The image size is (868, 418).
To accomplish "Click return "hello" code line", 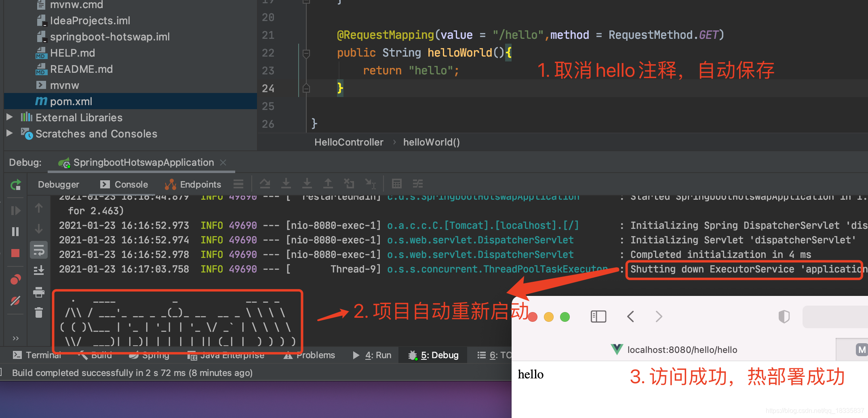I will click(x=411, y=70).
